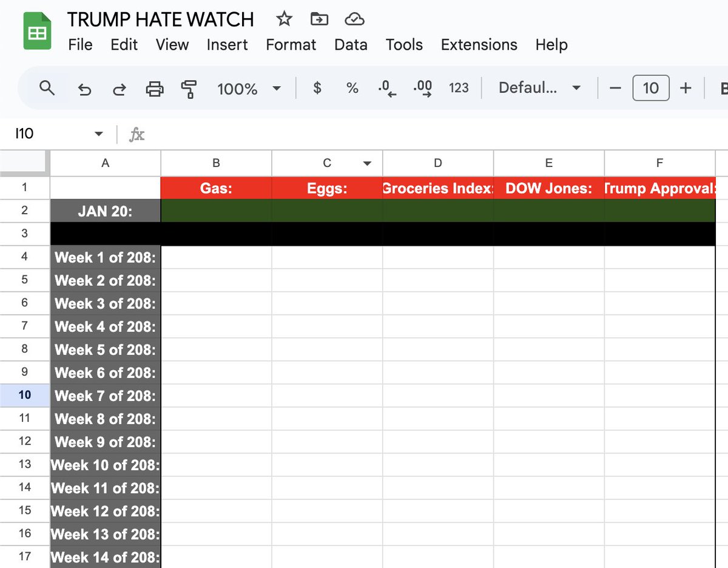Activate the paint format tool
Viewport: 728px width, 568px height.
(x=189, y=89)
